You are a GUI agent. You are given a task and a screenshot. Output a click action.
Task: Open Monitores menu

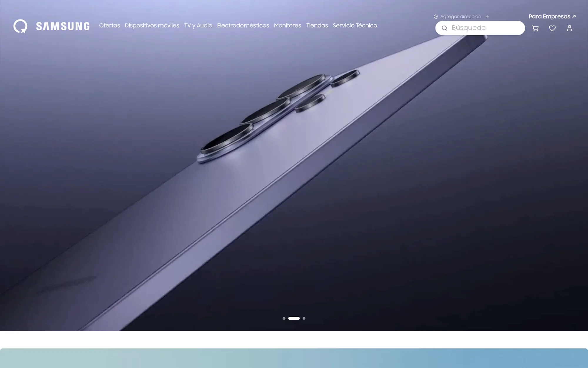coord(288,26)
